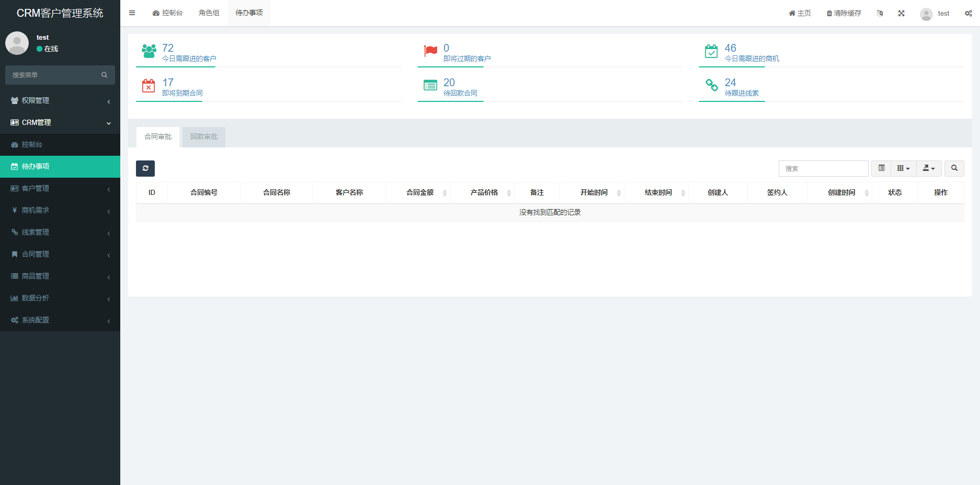Open the export data dropdown

pyautogui.click(x=929, y=168)
